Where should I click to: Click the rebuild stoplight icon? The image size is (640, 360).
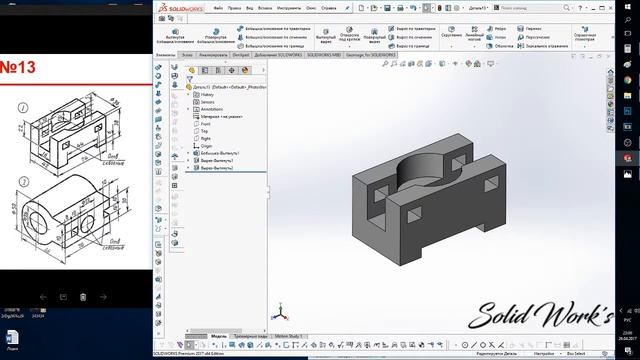(x=440, y=8)
